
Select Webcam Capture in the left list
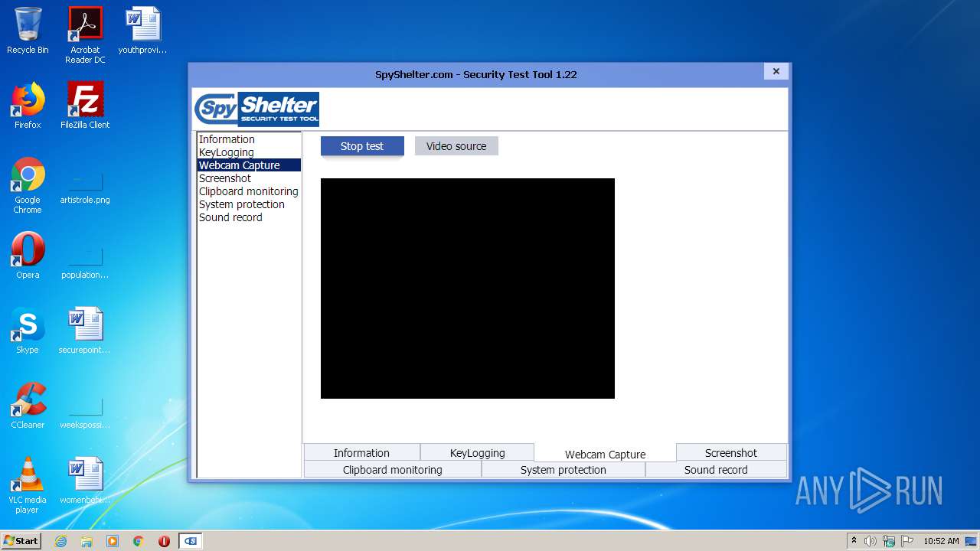pos(249,165)
